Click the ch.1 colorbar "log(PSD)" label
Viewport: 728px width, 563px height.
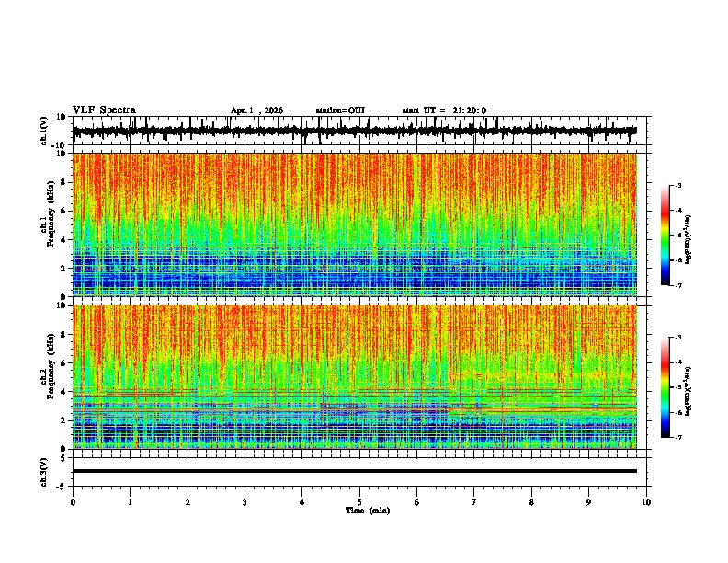[x=688, y=240]
